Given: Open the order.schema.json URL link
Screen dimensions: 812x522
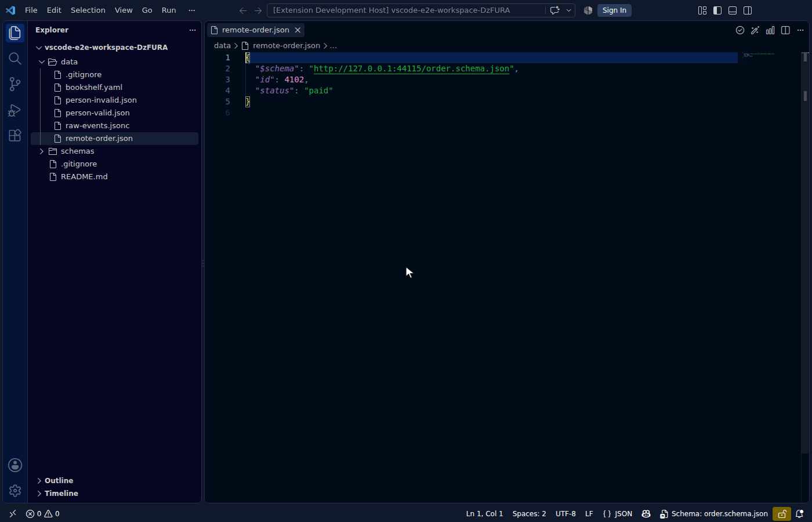Looking at the screenshot, I should 411,68.
